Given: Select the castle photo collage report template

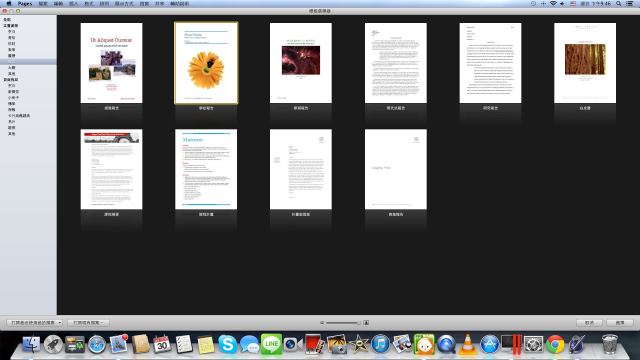Looking at the screenshot, I should (111, 63).
